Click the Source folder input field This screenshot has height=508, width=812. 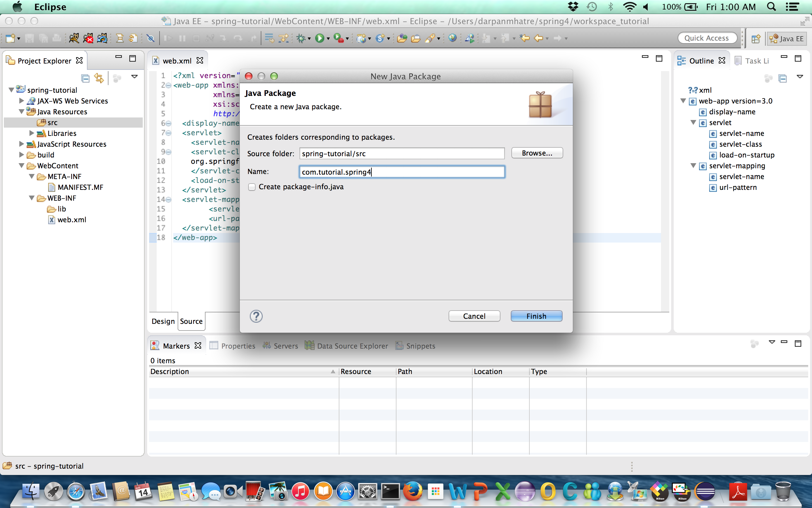click(x=402, y=154)
